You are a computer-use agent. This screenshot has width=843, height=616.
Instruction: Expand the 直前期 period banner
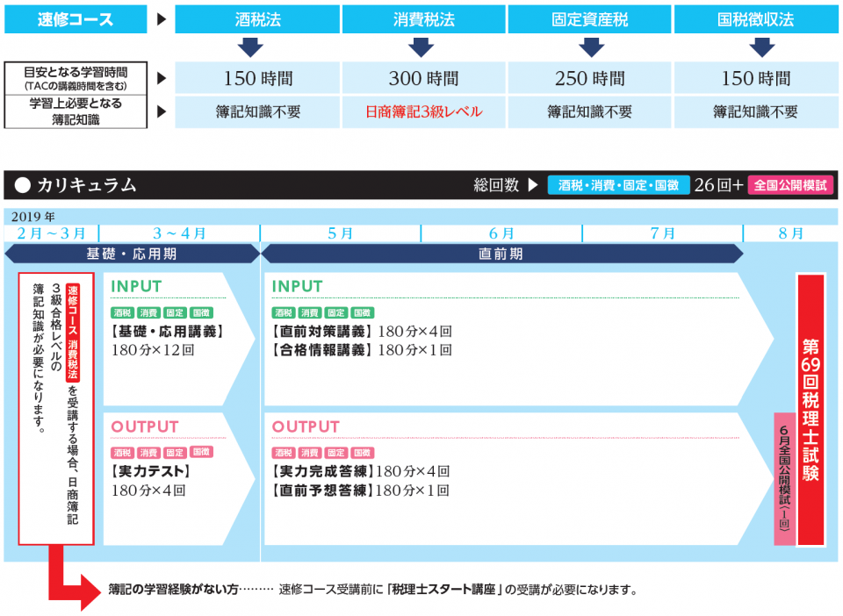[x=501, y=254]
